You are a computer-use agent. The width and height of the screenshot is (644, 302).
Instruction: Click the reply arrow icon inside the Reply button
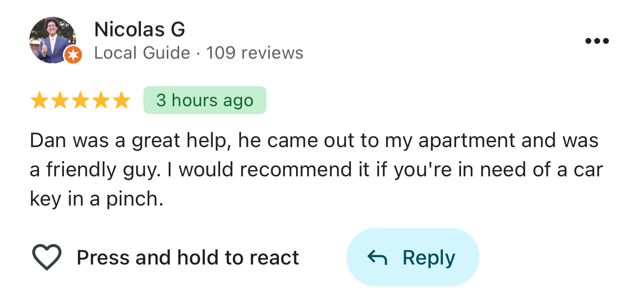376,257
